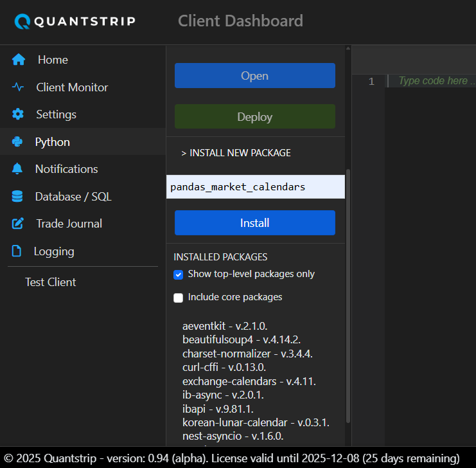This screenshot has width=476, height=468.
Task: Click the Quantstrip logo icon
Action: click(22, 22)
